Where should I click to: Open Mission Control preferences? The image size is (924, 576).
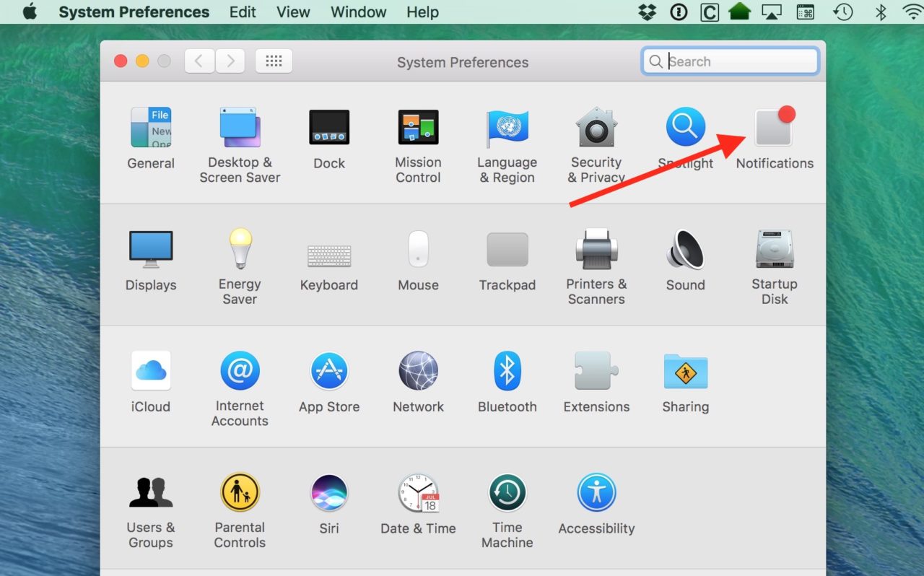(x=418, y=145)
